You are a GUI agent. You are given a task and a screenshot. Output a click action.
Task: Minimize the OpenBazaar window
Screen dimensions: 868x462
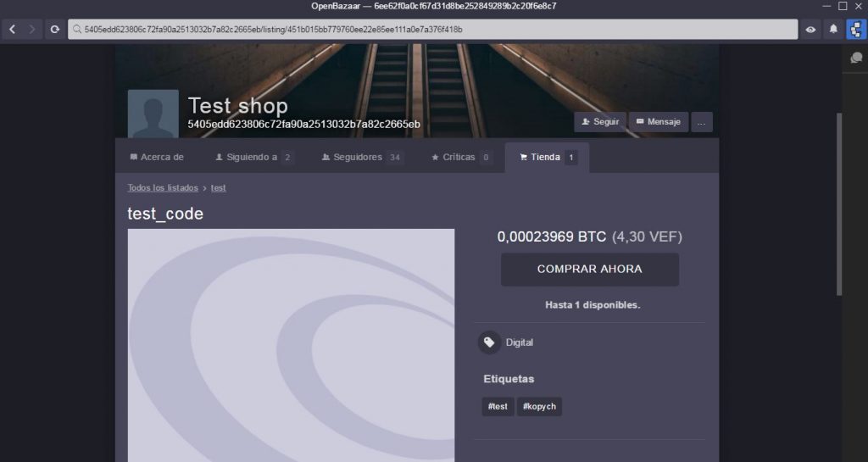click(826, 6)
